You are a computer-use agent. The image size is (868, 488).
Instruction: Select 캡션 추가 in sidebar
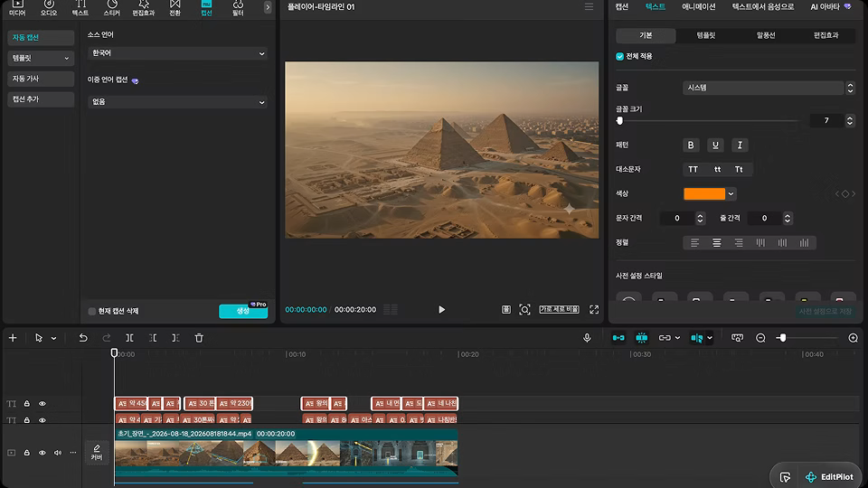click(x=41, y=99)
